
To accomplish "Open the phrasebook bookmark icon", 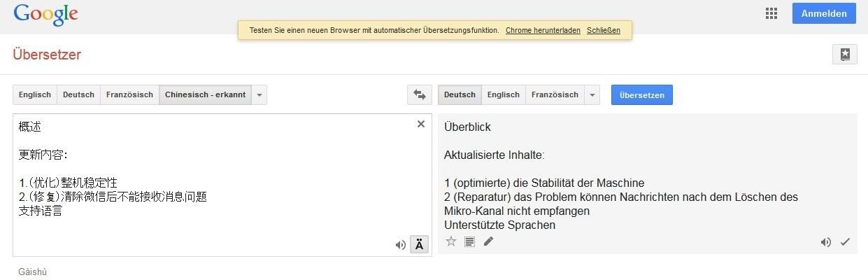I will [844, 55].
